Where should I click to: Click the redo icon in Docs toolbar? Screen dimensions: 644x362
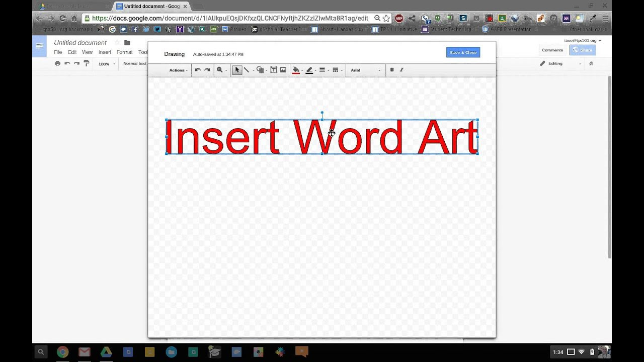76,64
